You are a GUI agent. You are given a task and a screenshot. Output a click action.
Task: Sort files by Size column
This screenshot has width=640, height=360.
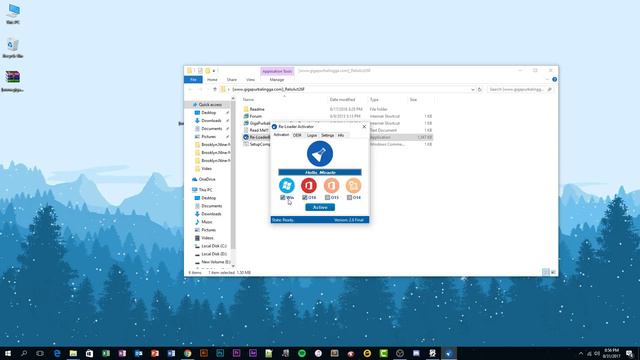[x=413, y=100]
